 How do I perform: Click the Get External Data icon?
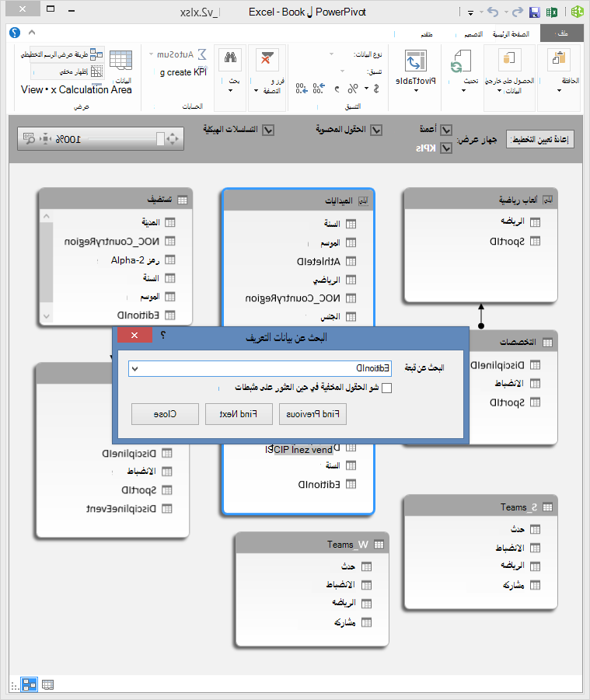(x=509, y=58)
